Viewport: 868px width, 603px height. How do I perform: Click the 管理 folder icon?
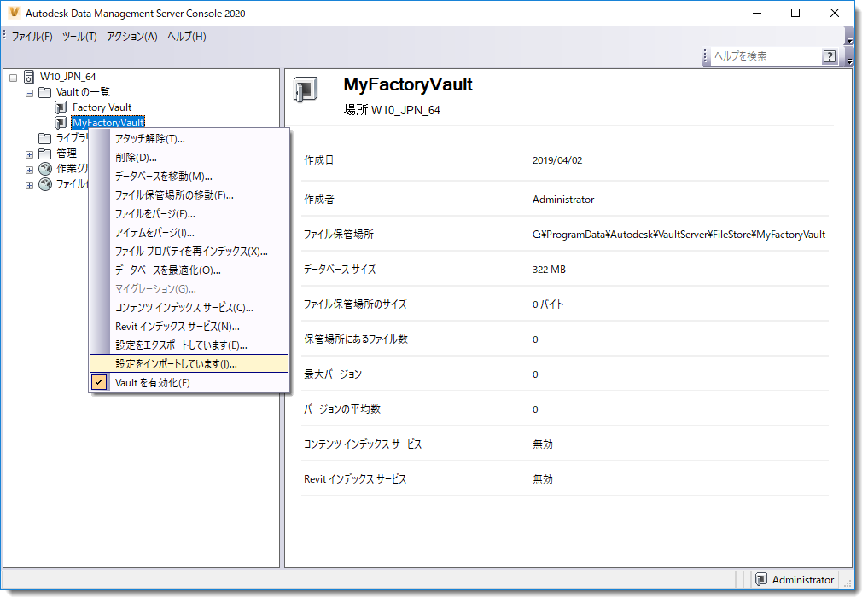(x=45, y=154)
